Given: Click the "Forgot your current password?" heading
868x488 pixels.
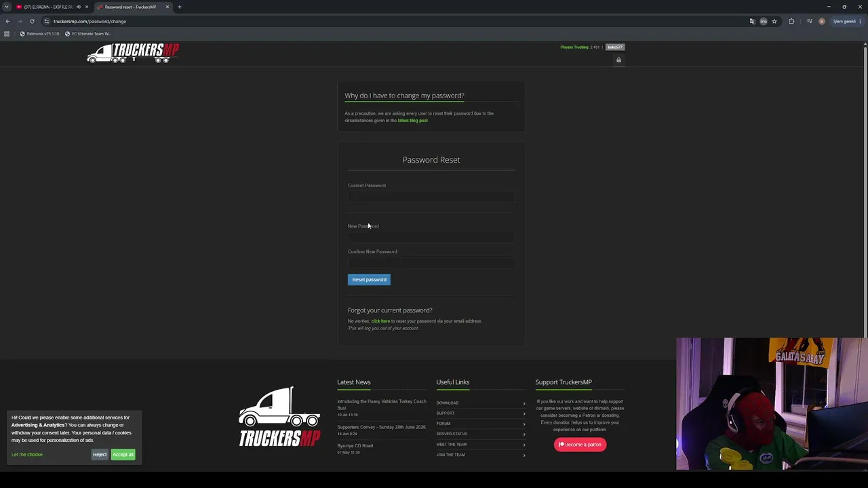Looking at the screenshot, I should tap(390, 310).
